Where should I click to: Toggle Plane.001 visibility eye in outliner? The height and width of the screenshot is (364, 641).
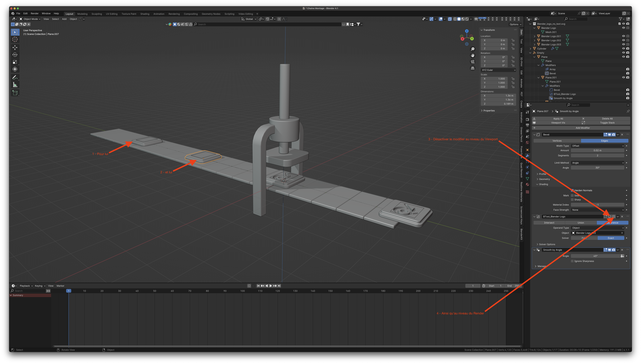click(623, 78)
